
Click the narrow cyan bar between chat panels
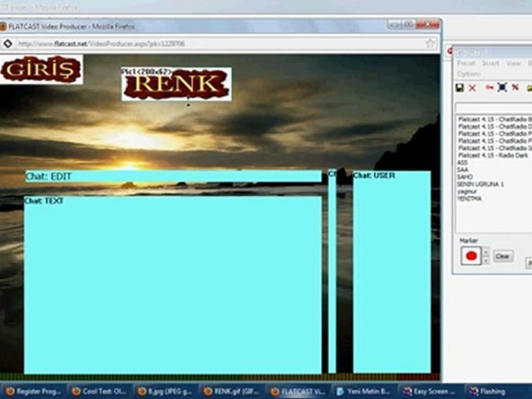pyautogui.click(x=332, y=272)
